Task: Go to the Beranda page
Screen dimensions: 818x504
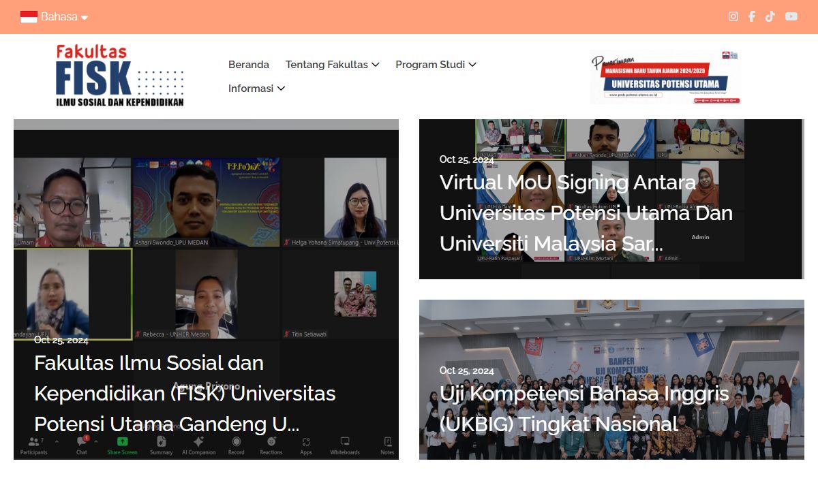Action: [249, 65]
